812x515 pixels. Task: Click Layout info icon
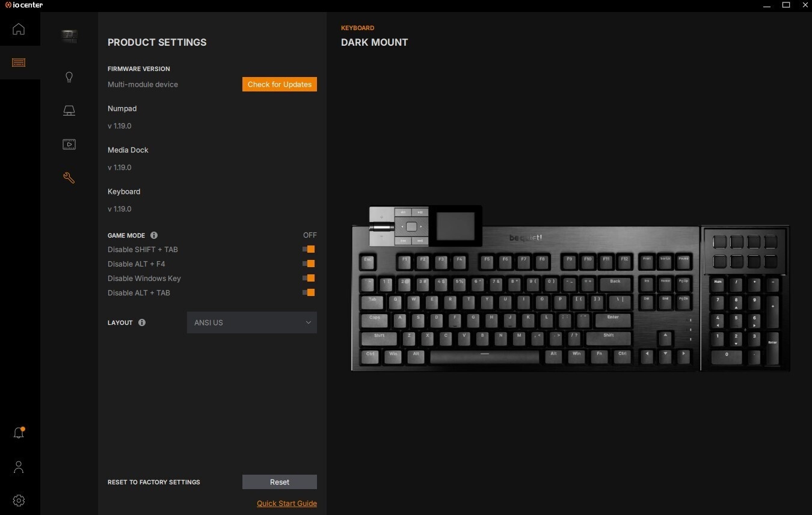(x=142, y=322)
